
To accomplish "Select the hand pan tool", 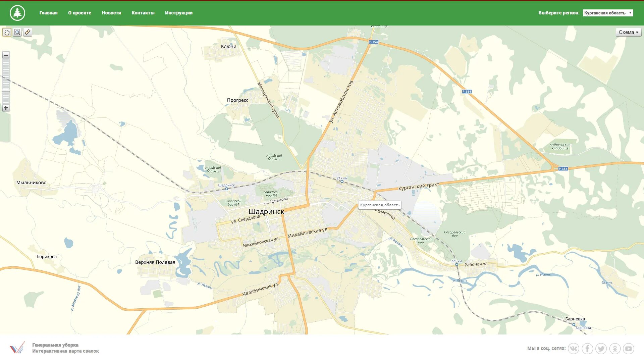I will (7, 32).
